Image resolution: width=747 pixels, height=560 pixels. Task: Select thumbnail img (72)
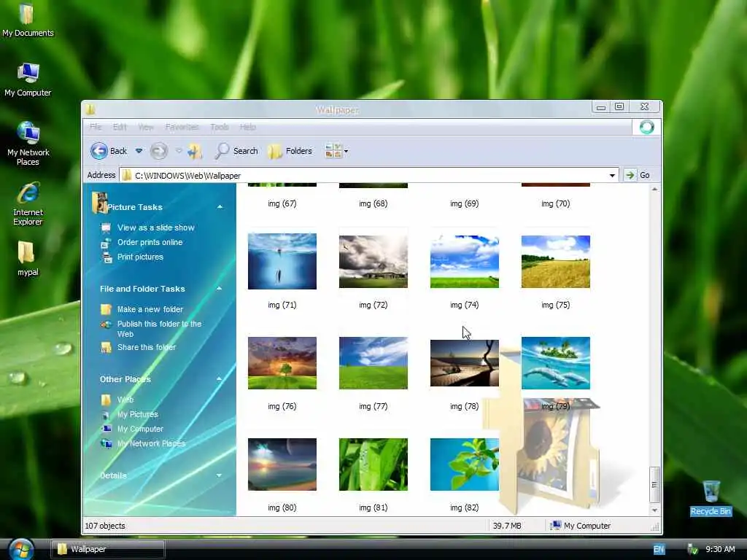(x=373, y=262)
